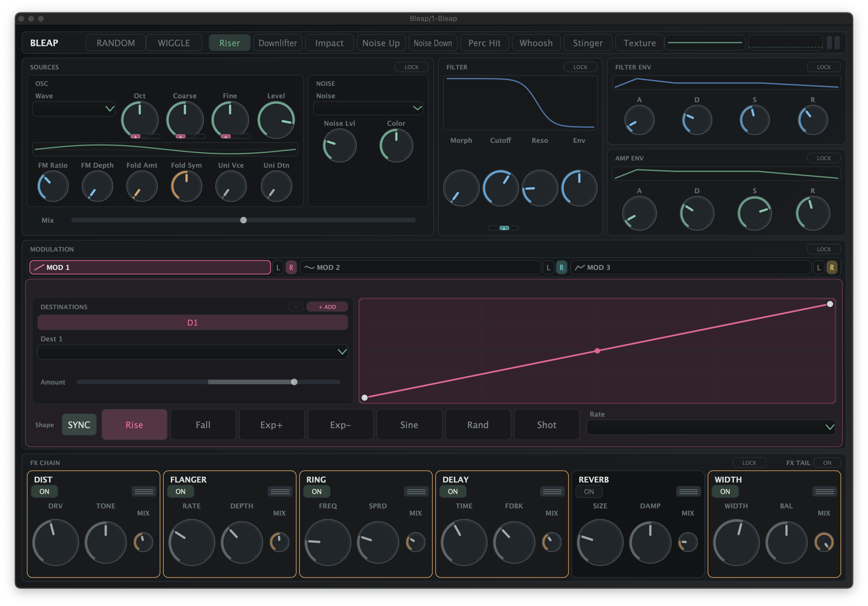Click the DIST module drag handle icon
Screen dimensions: 868x606
[144, 491]
